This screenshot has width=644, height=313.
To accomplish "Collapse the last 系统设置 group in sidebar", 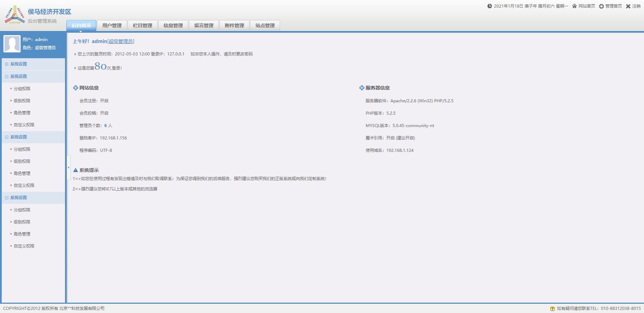I will (x=7, y=198).
